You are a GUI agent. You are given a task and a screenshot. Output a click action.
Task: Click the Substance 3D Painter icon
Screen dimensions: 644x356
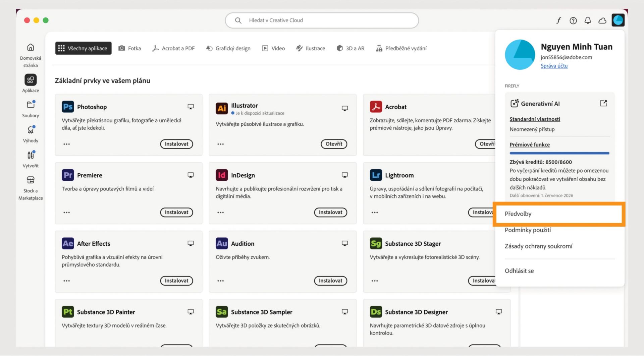[68, 312]
